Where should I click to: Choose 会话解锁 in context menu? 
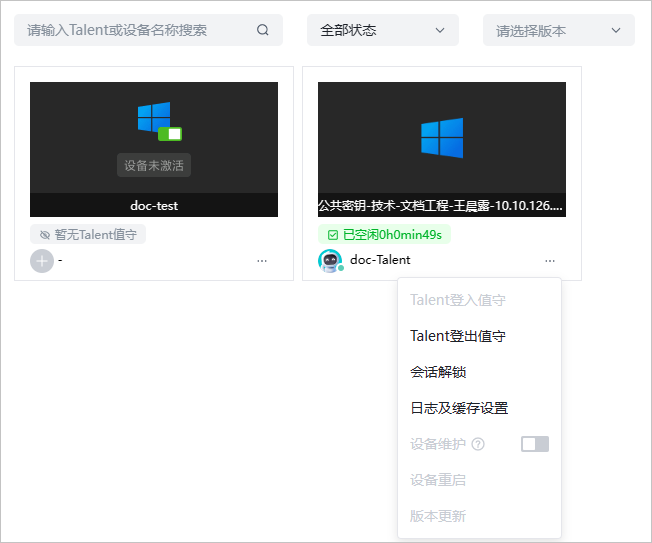click(x=438, y=372)
